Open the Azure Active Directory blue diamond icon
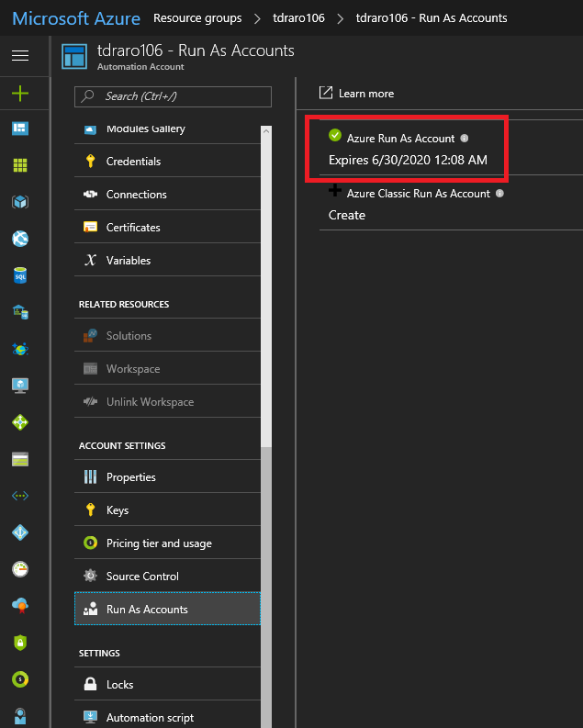The image size is (583, 728). [x=20, y=532]
